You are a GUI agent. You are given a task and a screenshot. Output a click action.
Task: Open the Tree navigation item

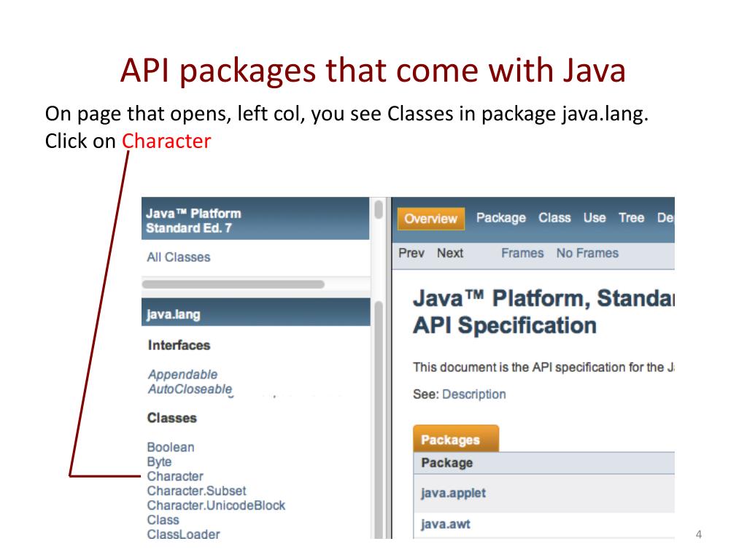coord(631,218)
